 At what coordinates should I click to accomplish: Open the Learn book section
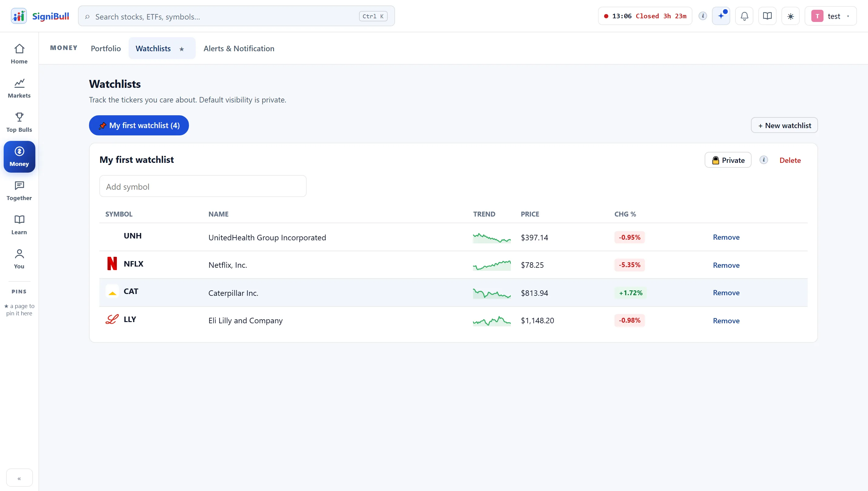point(19,225)
